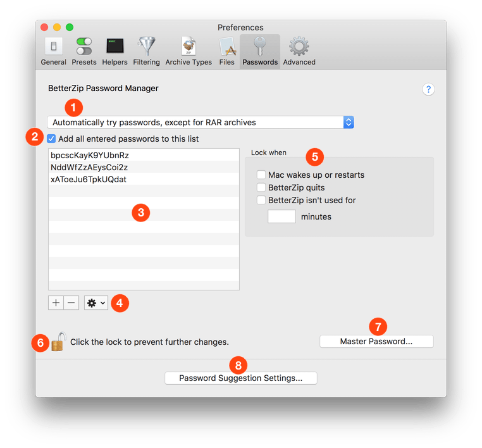
Task: Open the Archive Types pane
Action: [188, 51]
